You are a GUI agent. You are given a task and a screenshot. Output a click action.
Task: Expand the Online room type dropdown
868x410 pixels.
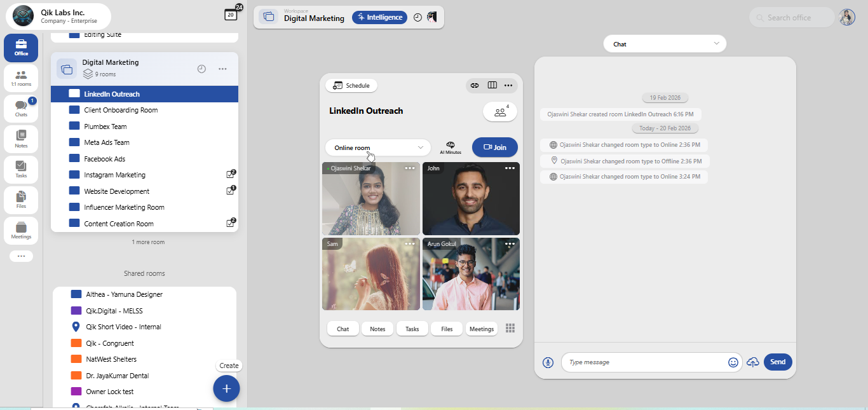(378, 147)
